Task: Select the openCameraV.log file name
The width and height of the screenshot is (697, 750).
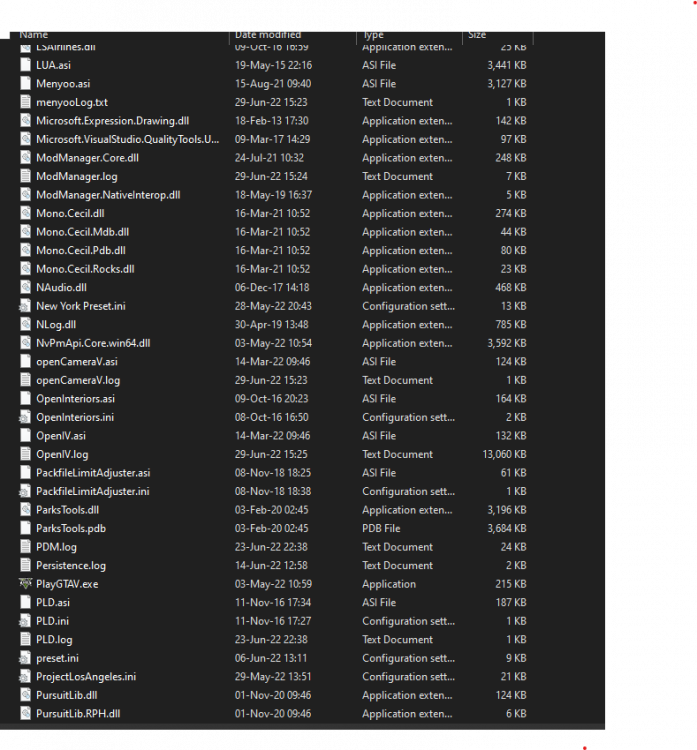Action: point(78,381)
